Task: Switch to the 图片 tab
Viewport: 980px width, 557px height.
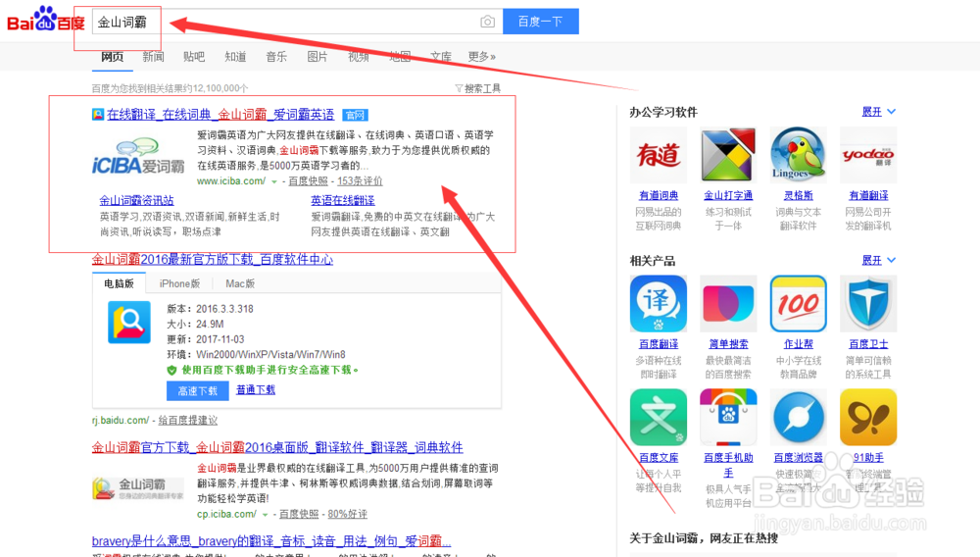Action: (x=318, y=57)
